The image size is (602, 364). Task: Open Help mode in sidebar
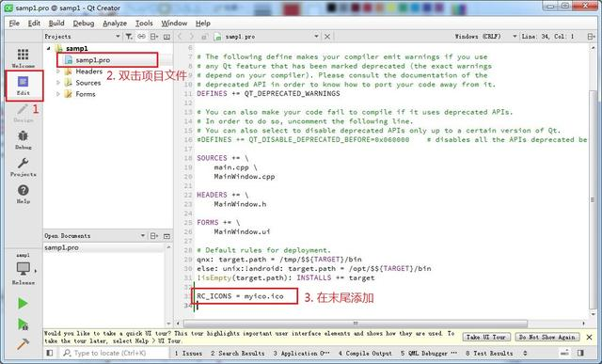[x=23, y=194]
